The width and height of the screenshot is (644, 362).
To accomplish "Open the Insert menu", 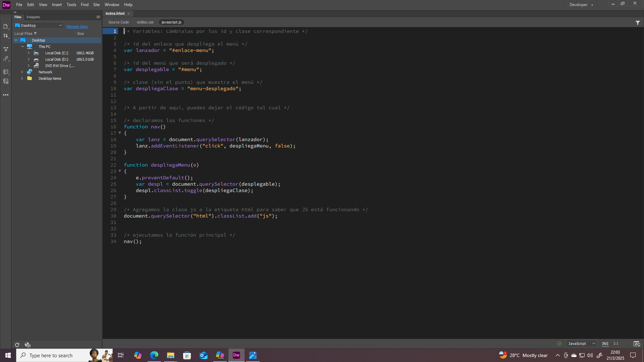I will point(57,4).
